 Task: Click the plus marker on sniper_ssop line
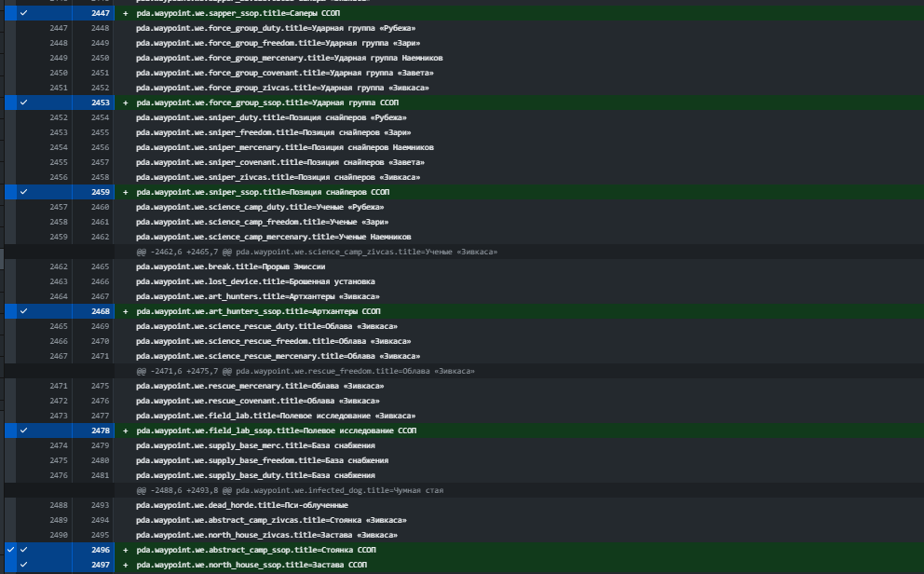[125, 192]
